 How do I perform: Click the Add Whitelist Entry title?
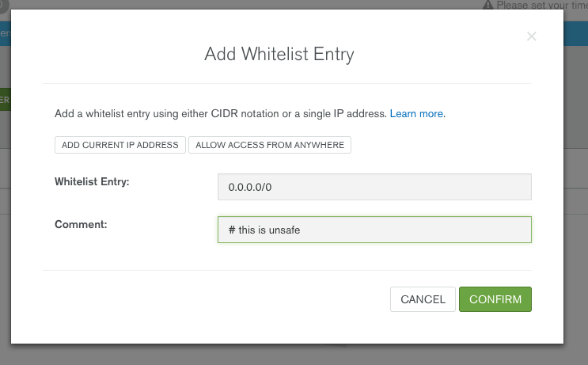point(279,54)
